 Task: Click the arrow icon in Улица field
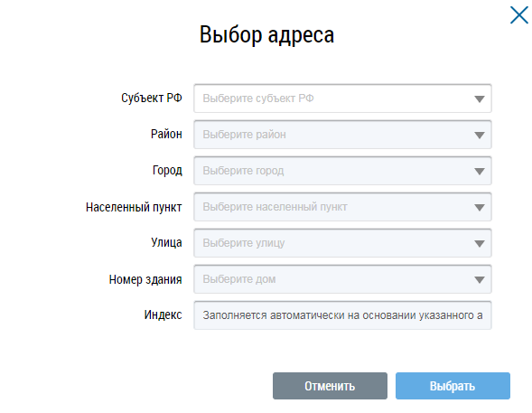pyautogui.click(x=479, y=243)
